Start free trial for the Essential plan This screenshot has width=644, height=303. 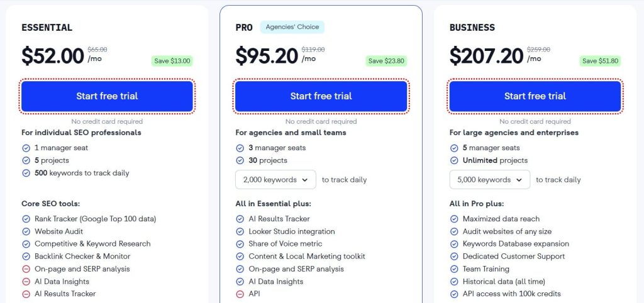pos(107,96)
